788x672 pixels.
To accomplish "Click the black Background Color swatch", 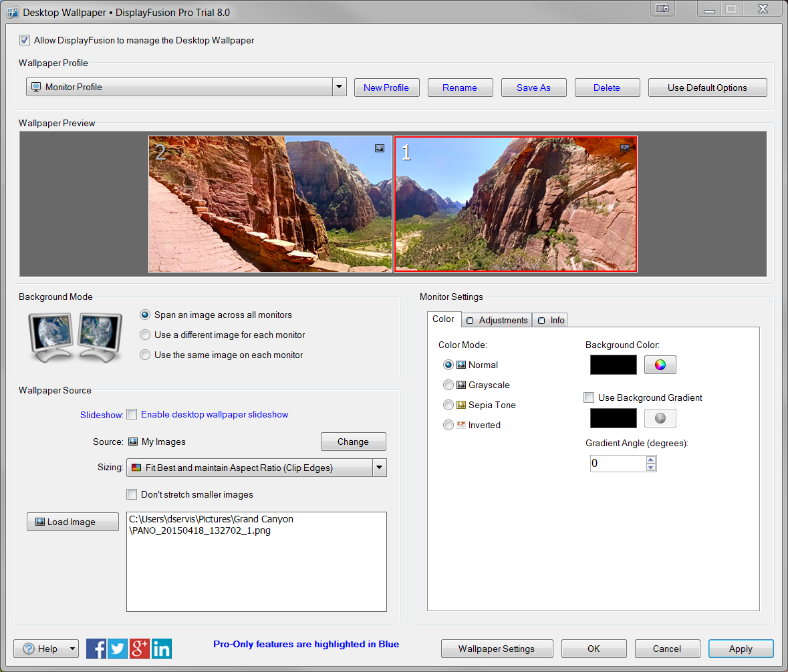I will pos(614,365).
